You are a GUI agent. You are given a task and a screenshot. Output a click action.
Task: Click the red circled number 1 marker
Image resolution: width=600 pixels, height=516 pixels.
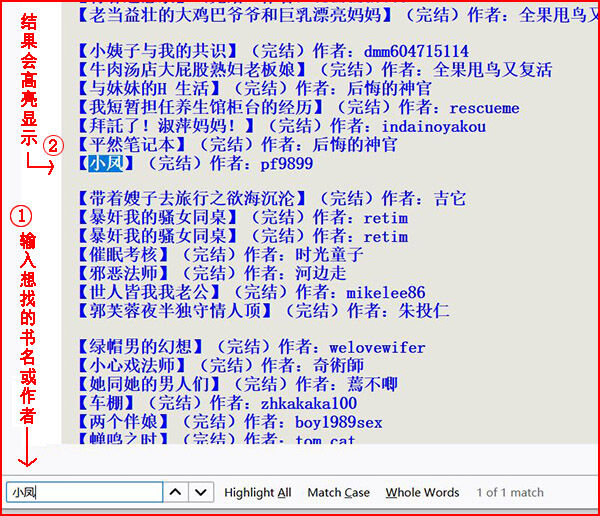click(x=27, y=214)
